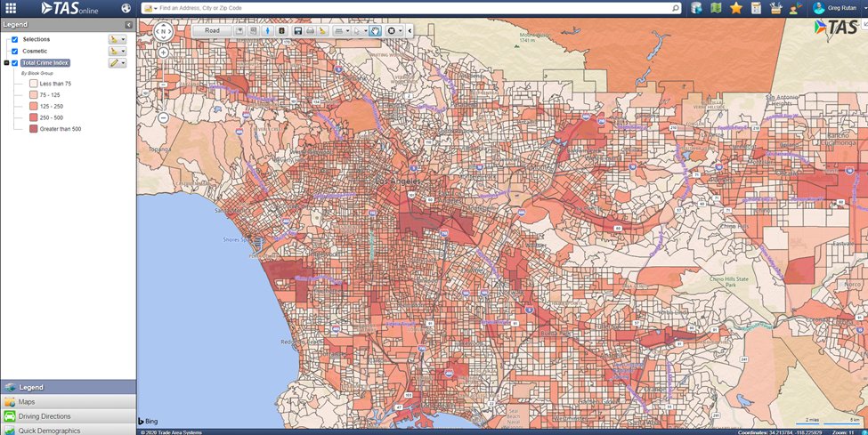This screenshot has height=435, width=868.
Task: Zoom in with the plus button
Action: [163, 52]
